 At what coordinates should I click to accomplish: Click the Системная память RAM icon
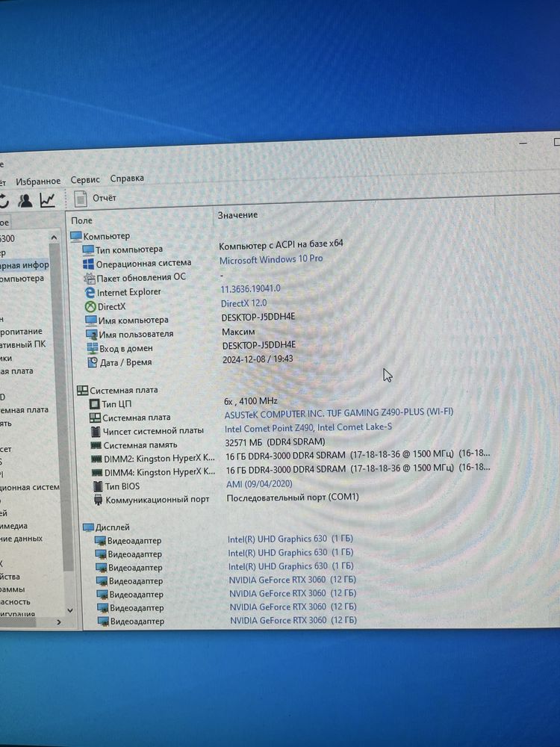point(96,446)
